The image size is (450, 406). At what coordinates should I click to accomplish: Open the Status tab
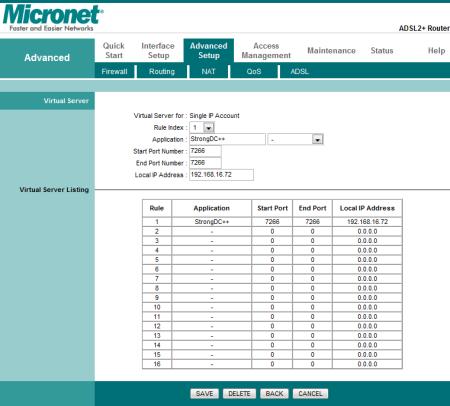382,51
